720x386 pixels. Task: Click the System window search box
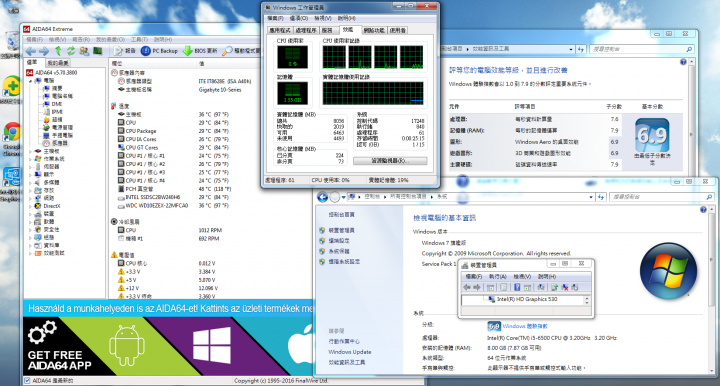click(661, 197)
